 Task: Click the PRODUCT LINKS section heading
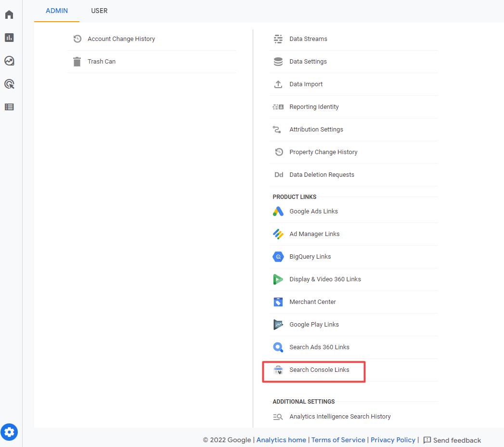295,197
